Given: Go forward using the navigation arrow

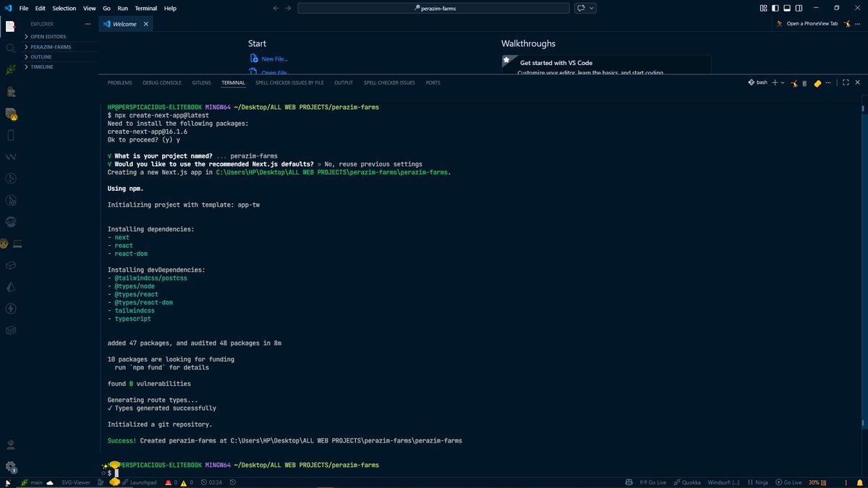Looking at the screenshot, I should 289,8.
